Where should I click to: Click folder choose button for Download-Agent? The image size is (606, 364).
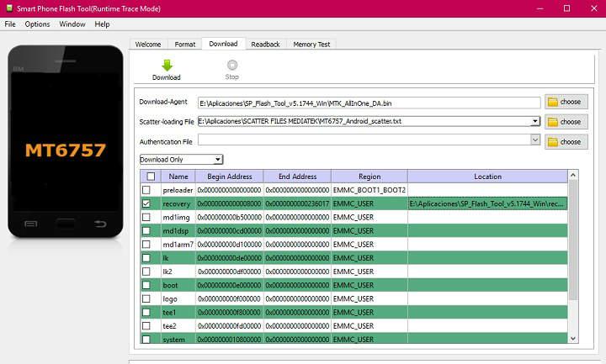(x=566, y=102)
